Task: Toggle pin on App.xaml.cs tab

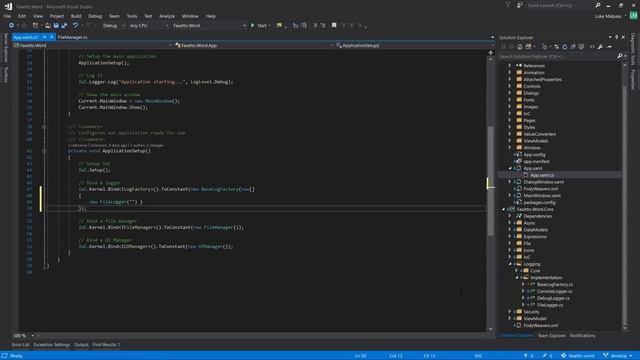Action: tap(45, 37)
